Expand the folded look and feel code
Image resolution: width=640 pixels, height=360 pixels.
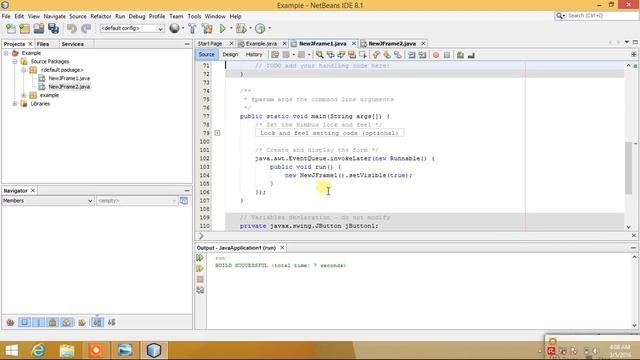pos(218,133)
